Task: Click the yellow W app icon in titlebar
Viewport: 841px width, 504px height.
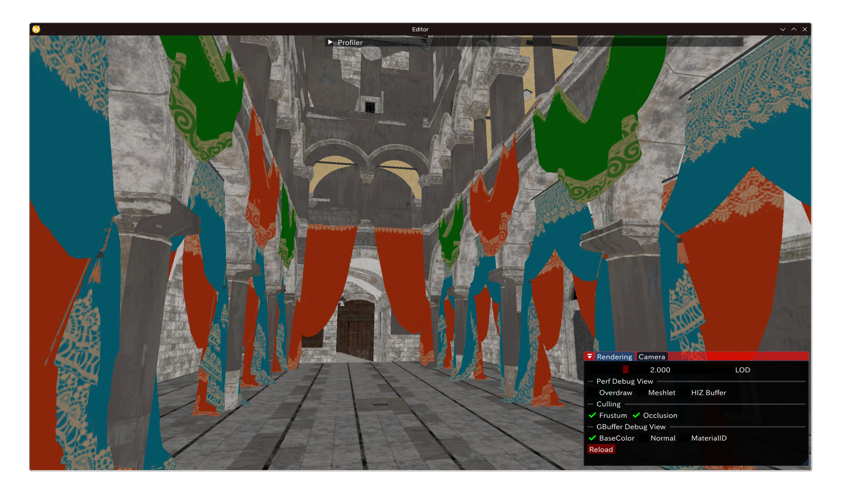Action: pos(36,29)
